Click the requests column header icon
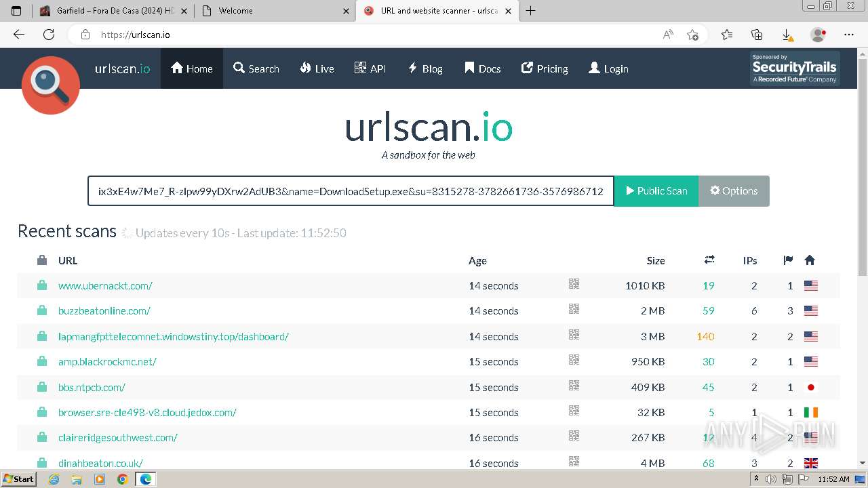This screenshot has height=488, width=868. pos(709,260)
